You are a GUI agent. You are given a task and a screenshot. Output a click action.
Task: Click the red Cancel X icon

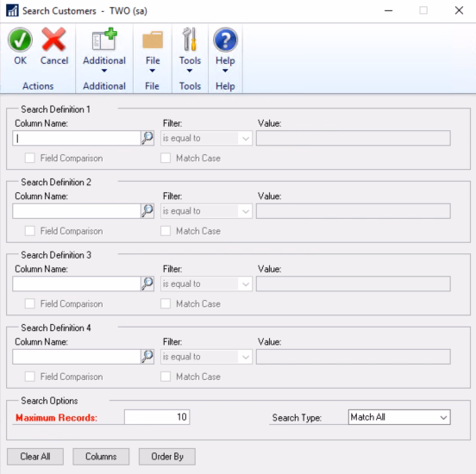click(53, 40)
